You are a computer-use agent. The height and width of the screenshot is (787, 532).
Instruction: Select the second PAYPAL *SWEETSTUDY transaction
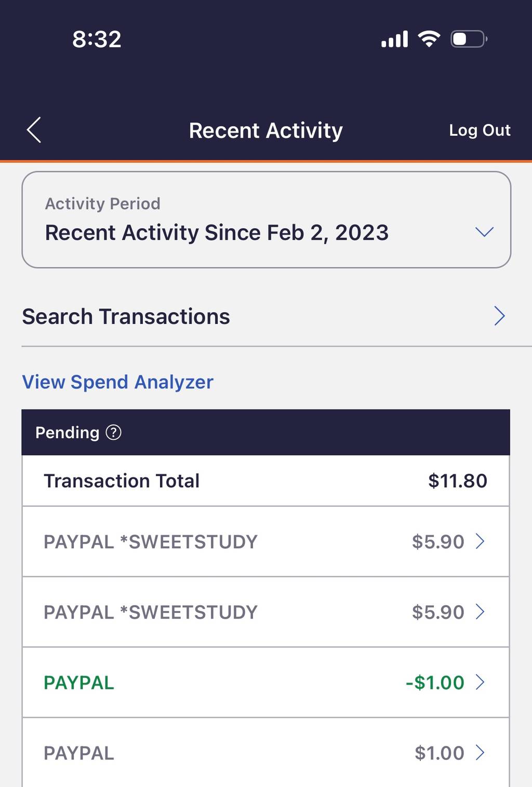(265, 612)
